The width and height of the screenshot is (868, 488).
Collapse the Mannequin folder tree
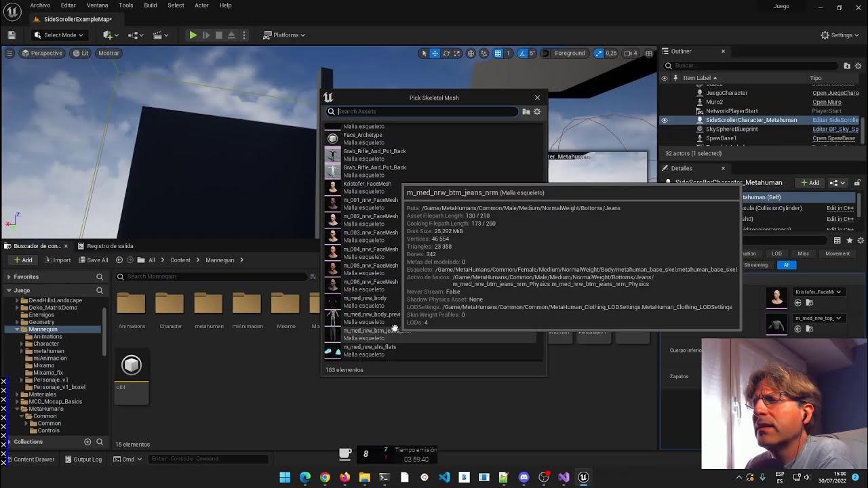coord(17,329)
